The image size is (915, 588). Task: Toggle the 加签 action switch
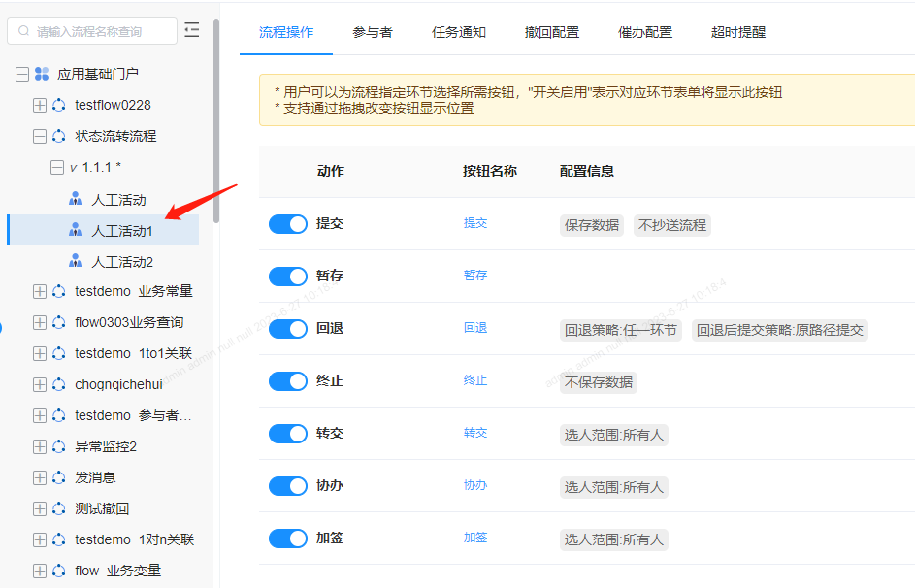coord(287,539)
